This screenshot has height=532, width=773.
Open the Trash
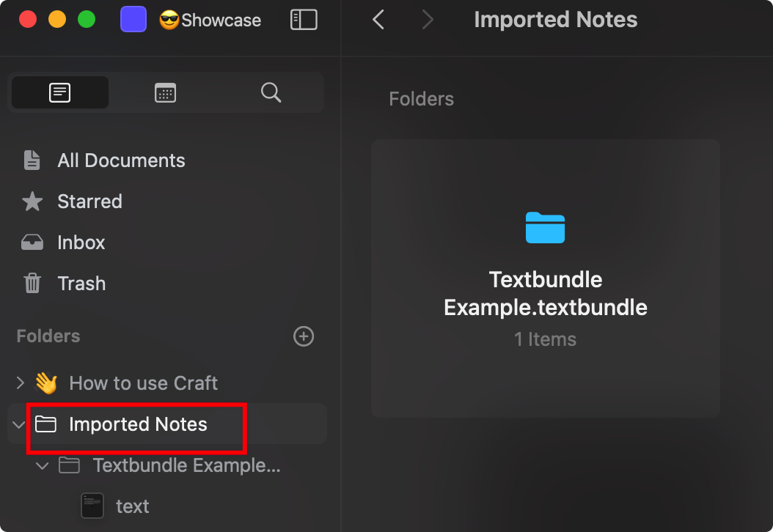click(81, 284)
